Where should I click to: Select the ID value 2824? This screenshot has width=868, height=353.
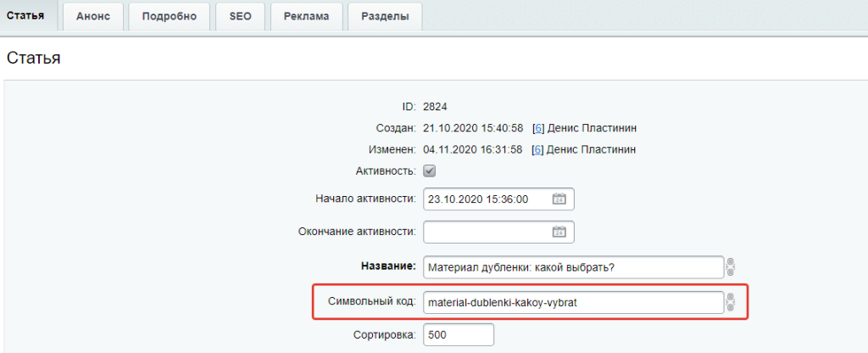[435, 107]
